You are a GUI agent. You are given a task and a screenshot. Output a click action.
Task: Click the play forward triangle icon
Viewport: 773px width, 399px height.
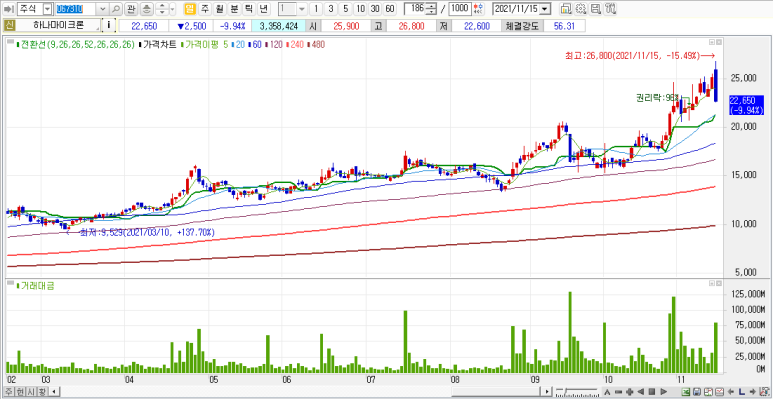tap(663, 392)
